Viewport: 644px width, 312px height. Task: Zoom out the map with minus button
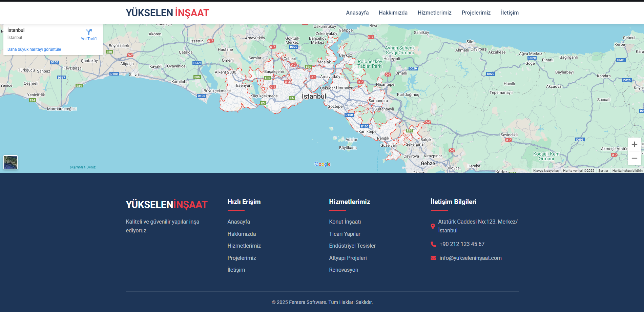click(634, 158)
